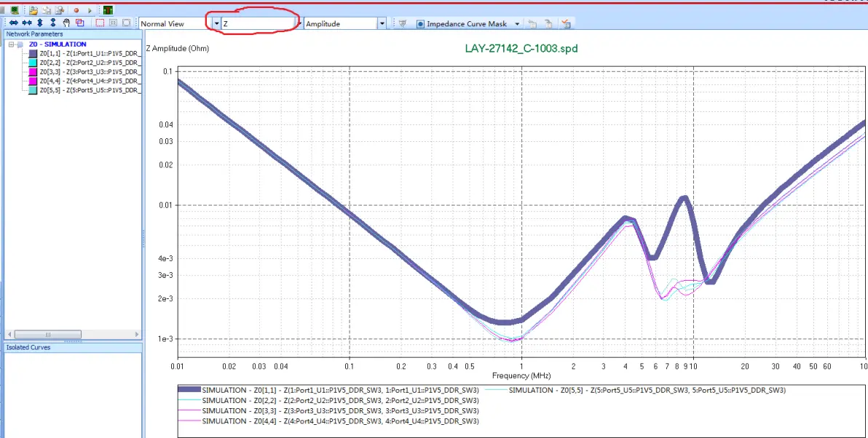Click the filter funnel icon before Impedance Curve Mask
The height and width of the screenshot is (438, 868).
(x=403, y=24)
